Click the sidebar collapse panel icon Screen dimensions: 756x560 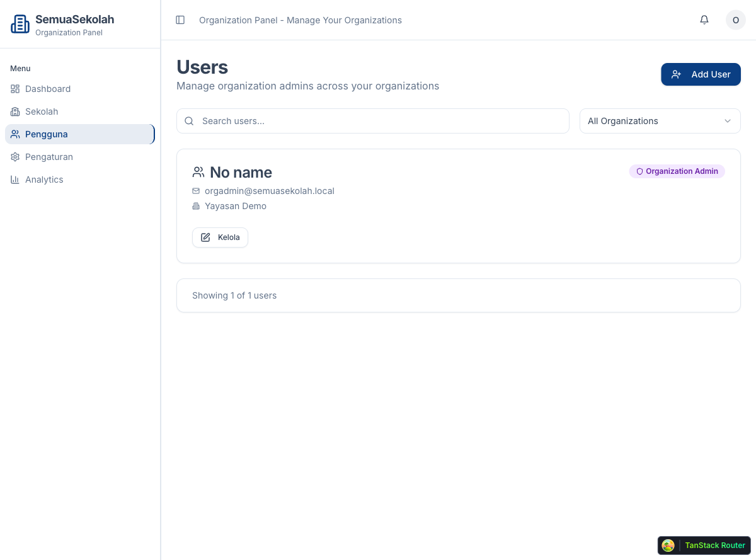click(x=180, y=20)
